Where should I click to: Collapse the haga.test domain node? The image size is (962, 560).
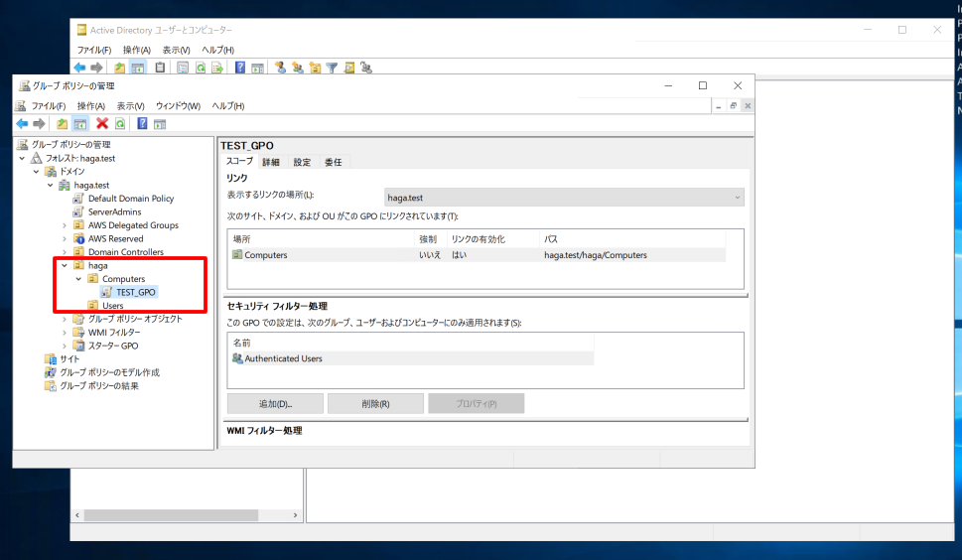coord(51,186)
